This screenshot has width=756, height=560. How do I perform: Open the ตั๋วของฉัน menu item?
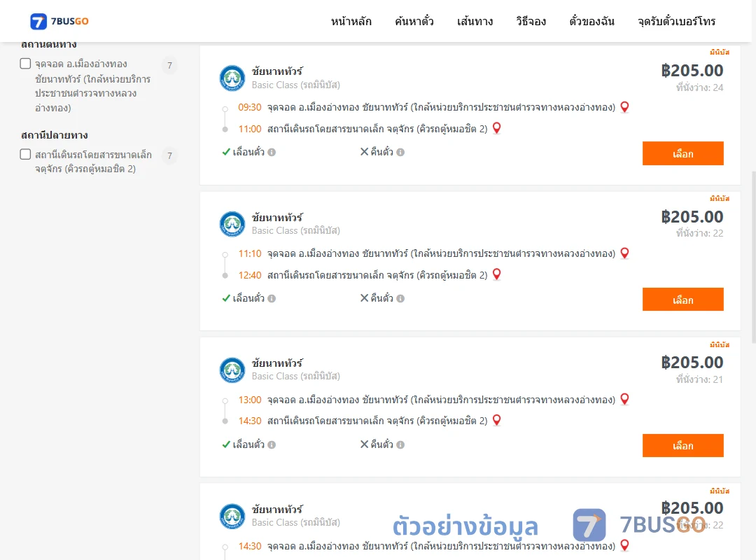591,21
